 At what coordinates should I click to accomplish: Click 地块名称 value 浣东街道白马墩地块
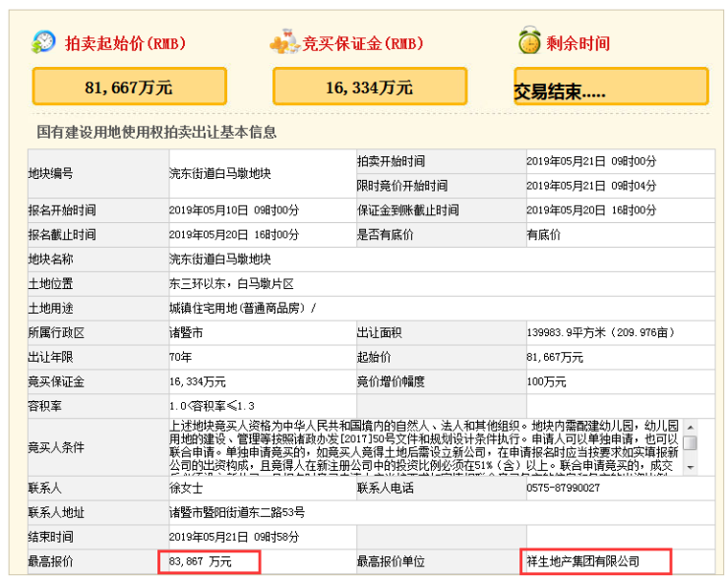(220, 260)
